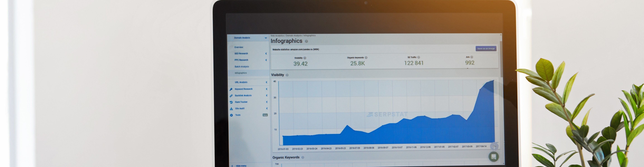644x167 pixels.
Task: Expand the PPC Research submenu arrow
Action: coord(266,60)
